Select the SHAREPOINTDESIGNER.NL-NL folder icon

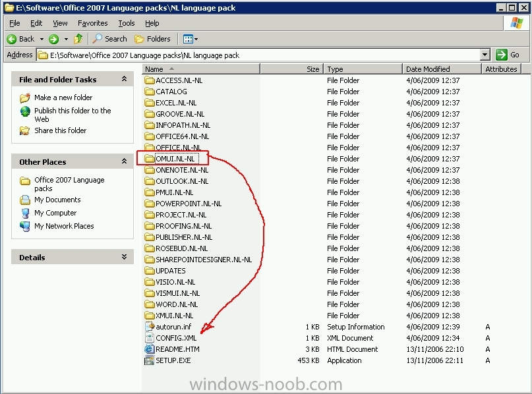(x=149, y=260)
